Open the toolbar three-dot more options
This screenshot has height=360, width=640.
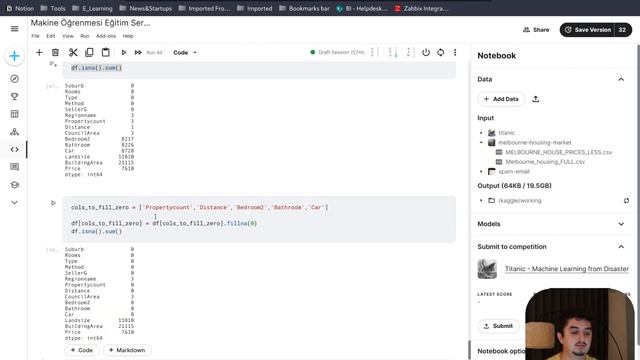click(x=455, y=52)
